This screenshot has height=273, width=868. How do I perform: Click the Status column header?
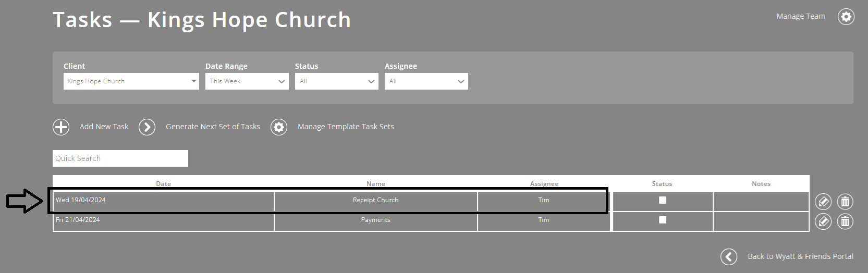(x=662, y=184)
